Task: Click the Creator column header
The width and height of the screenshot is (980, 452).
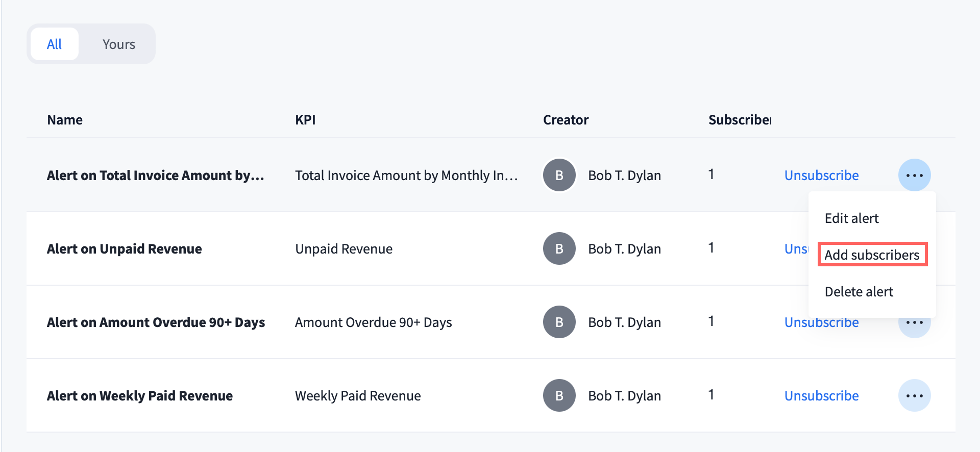Action: pyautogui.click(x=566, y=120)
